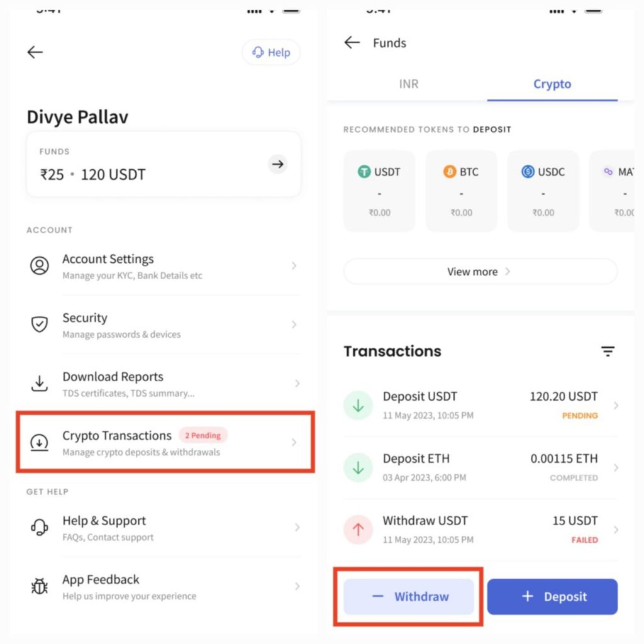Select the BTC token card

click(x=461, y=191)
